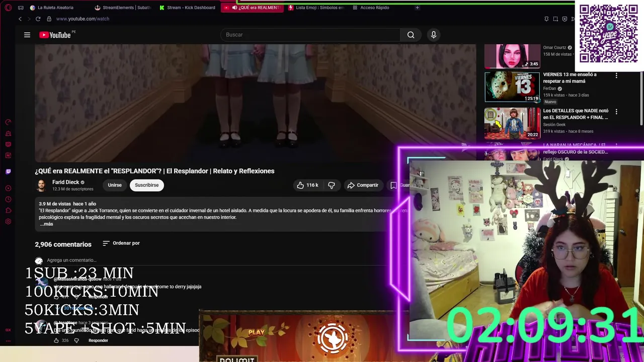Switch to Stream - Kick Dashboard tab
The width and height of the screenshot is (644, 362).
(x=188, y=8)
